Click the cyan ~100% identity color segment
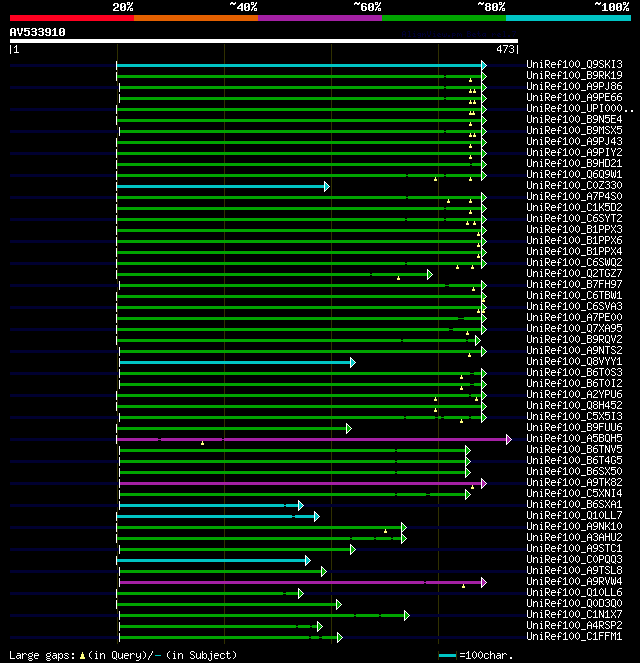 [568, 18]
